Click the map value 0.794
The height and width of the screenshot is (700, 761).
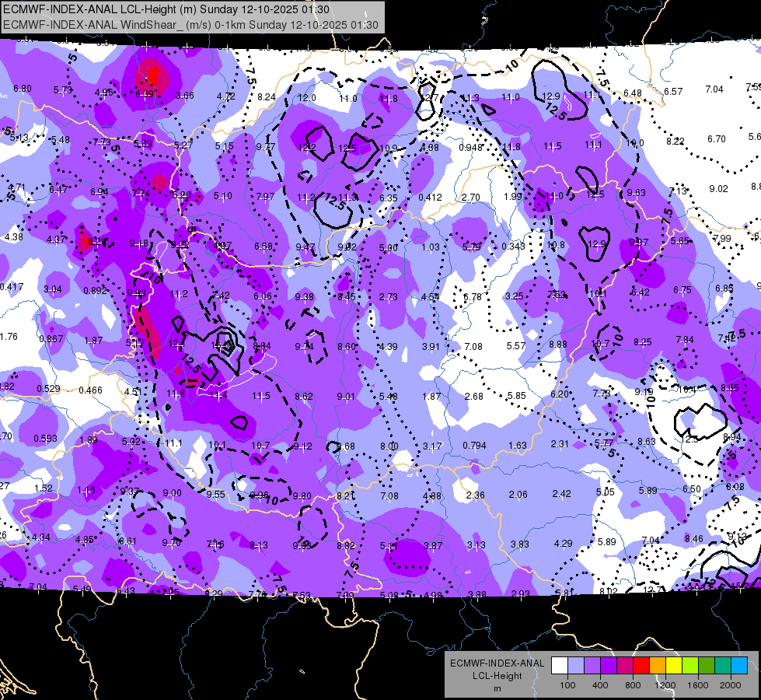click(x=475, y=446)
